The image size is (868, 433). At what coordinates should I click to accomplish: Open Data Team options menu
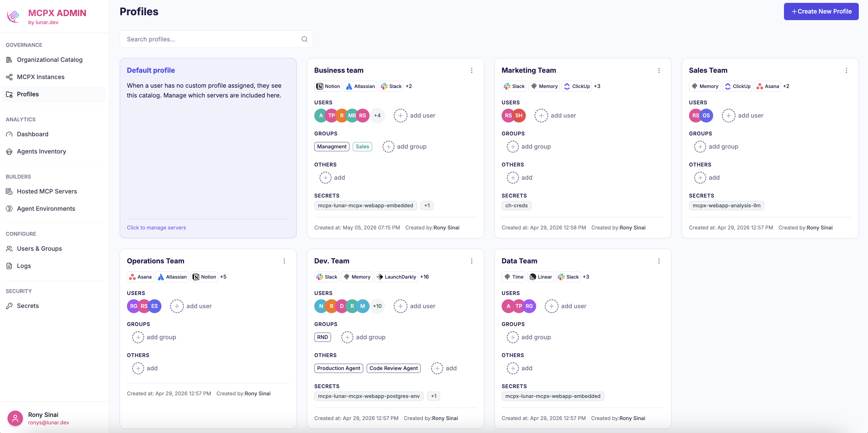(659, 261)
